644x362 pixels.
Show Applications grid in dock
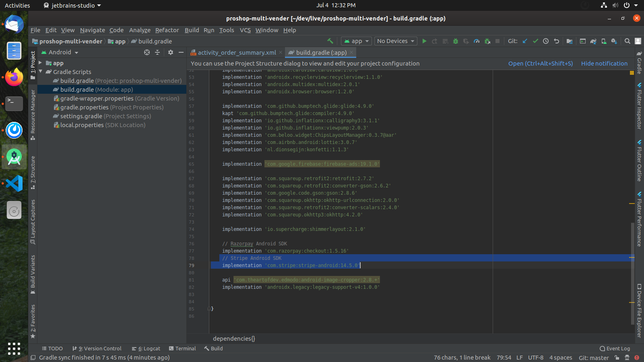[14, 348]
